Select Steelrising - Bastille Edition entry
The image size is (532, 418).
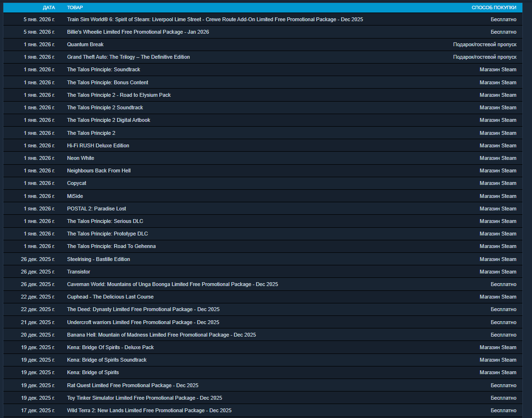click(263, 259)
